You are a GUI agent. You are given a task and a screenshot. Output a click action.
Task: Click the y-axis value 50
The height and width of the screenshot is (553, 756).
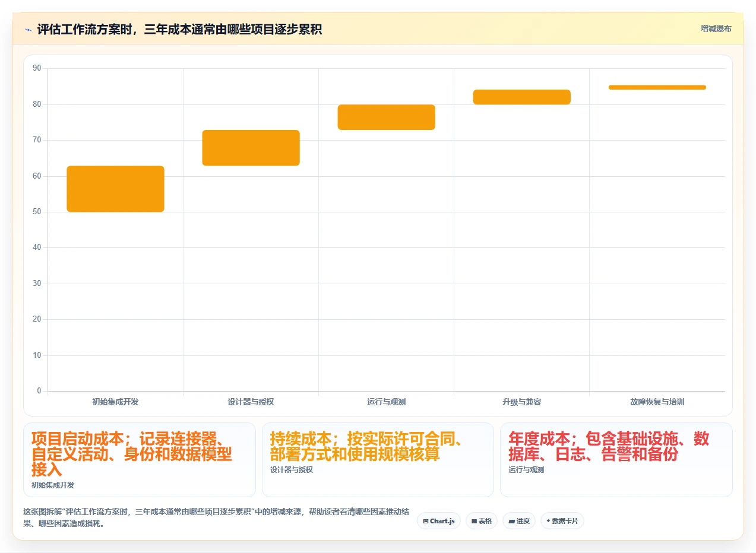(37, 212)
